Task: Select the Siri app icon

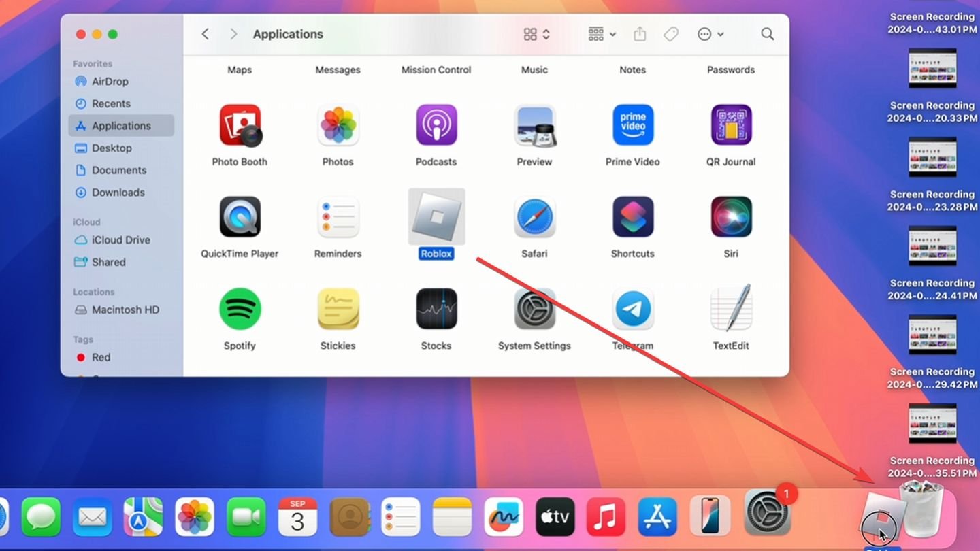Action: coord(731,217)
